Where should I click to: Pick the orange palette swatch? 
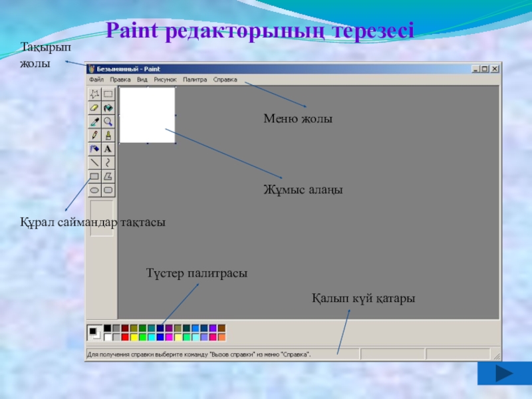221,337
